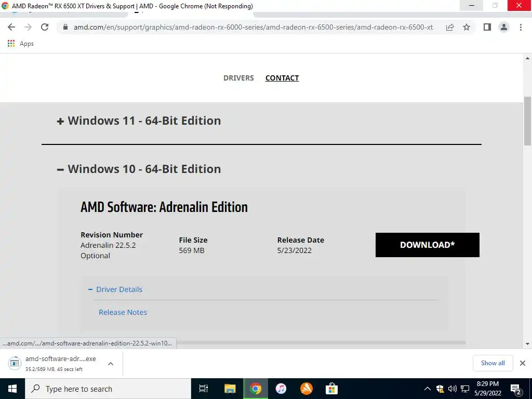The width and height of the screenshot is (532, 399).
Task: Open the Apps bookmarks shortcut
Action: coord(21,44)
